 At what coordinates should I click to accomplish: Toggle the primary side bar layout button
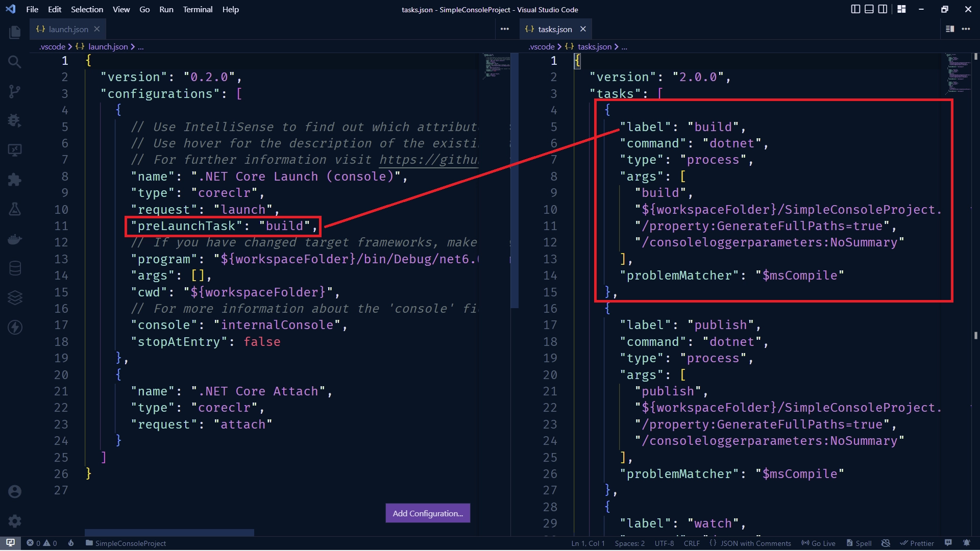(855, 9)
